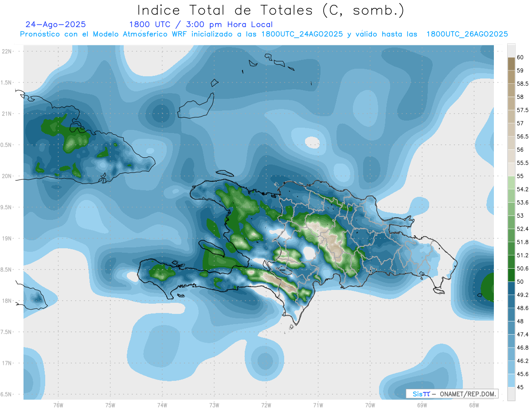This screenshot has height=411, width=532.
Task: Click the longitude axis label "71W"
Action: (318, 405)
